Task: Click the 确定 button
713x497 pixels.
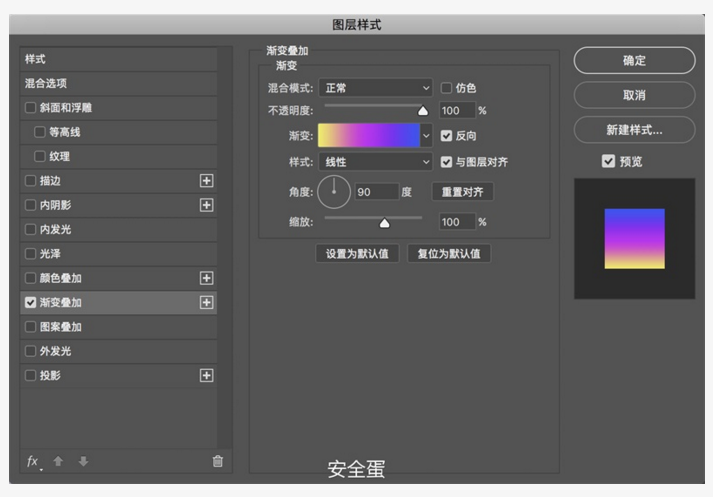Action: (634, 60)
